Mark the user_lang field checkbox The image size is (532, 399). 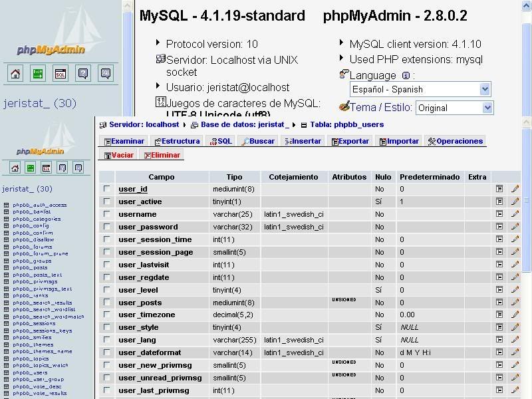pos(107,340)
